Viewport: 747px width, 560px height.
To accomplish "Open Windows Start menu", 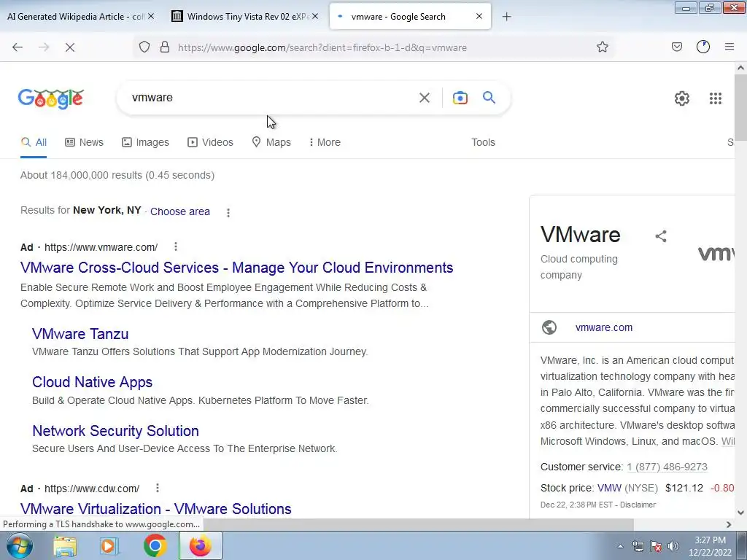I will click(x=19, y=545).
